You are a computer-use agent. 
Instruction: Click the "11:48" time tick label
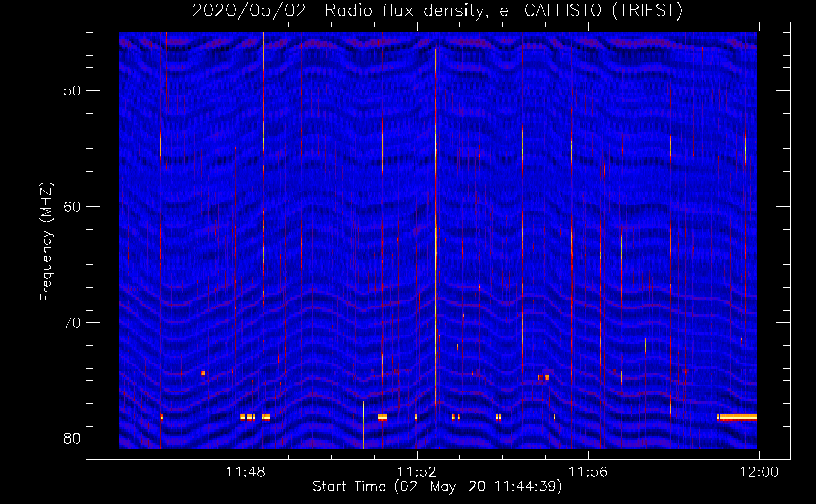pyautogui.click(x=246, y=472)
